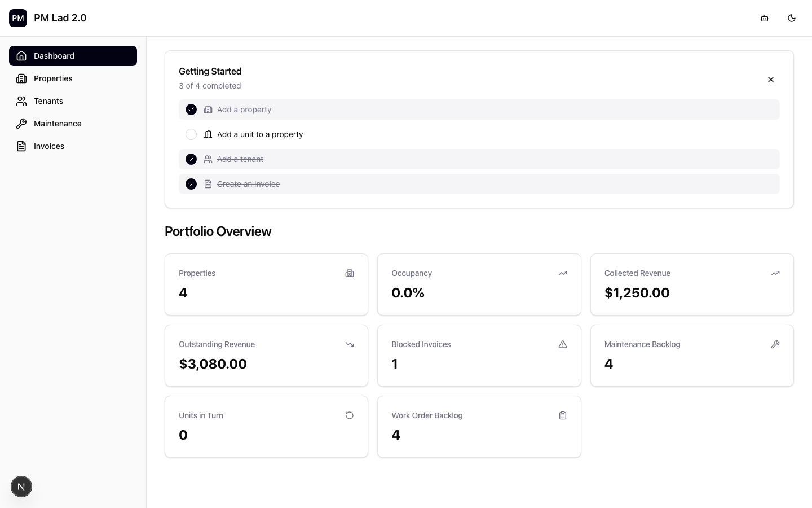Click the 0.0% occupancy value
The height and width of the screenshot is (508, 812).
(408, 293)
